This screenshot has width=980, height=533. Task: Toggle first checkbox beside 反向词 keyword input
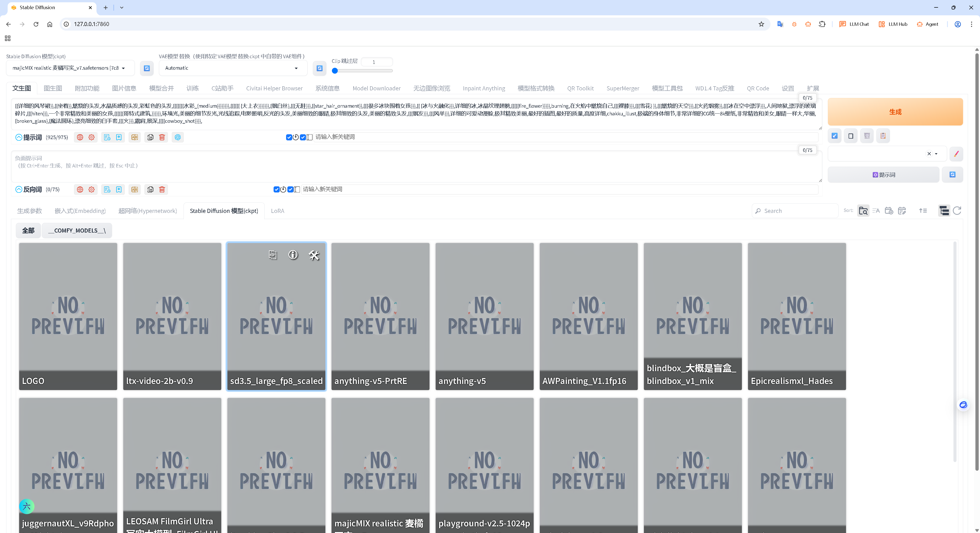[276, 189]
